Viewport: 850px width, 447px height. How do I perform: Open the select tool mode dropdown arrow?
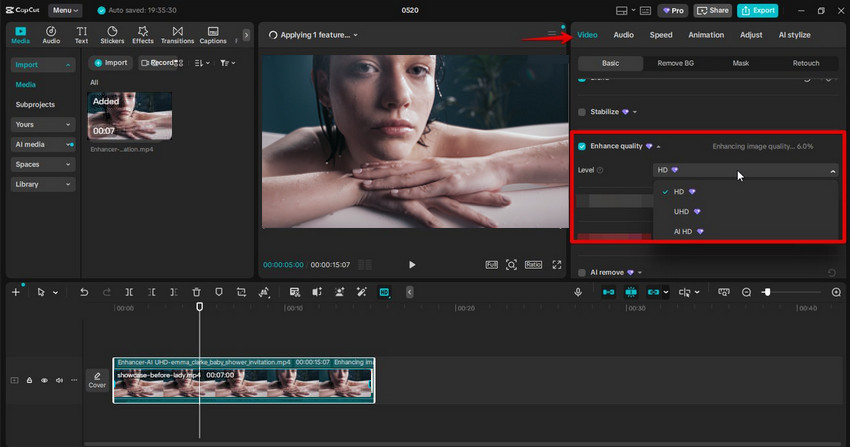55,293
